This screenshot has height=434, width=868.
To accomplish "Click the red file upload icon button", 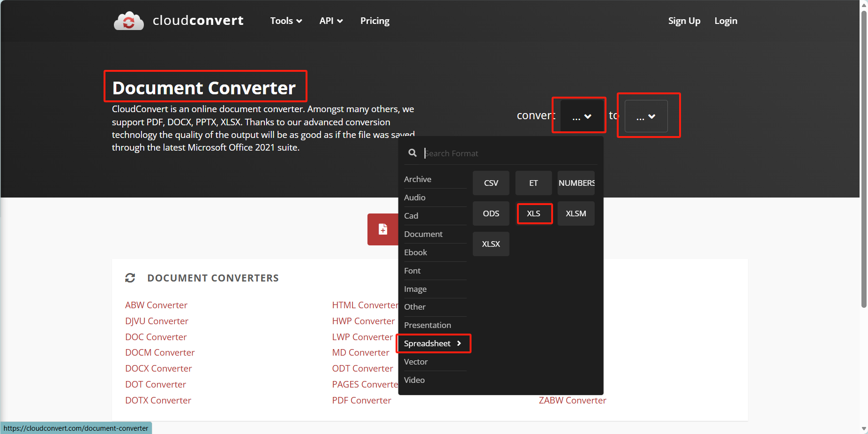I will click(x=382, y=229).
